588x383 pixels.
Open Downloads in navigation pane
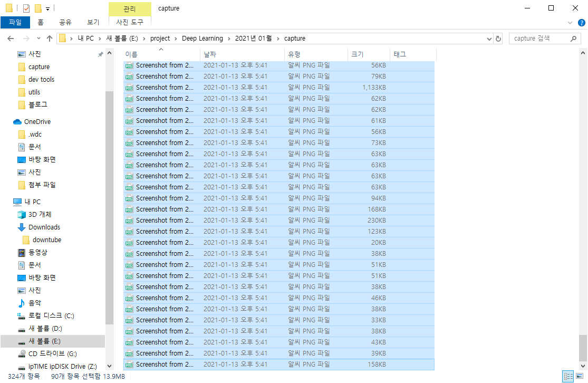click(x=44, y=227)
